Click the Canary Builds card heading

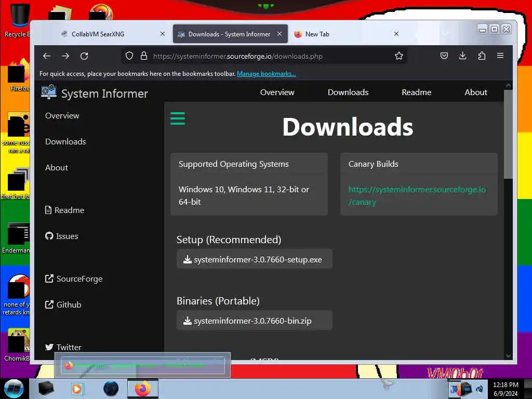coord(373,164)
